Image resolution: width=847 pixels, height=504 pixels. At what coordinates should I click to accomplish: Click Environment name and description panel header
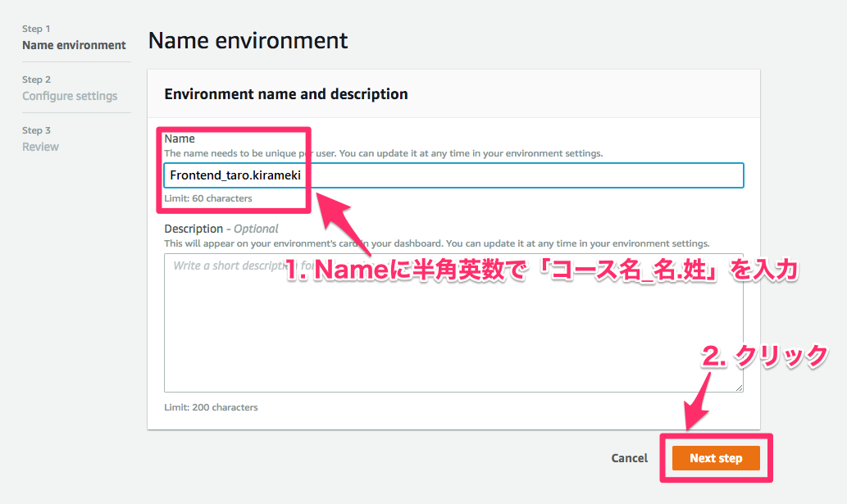[x=286, y=94]
